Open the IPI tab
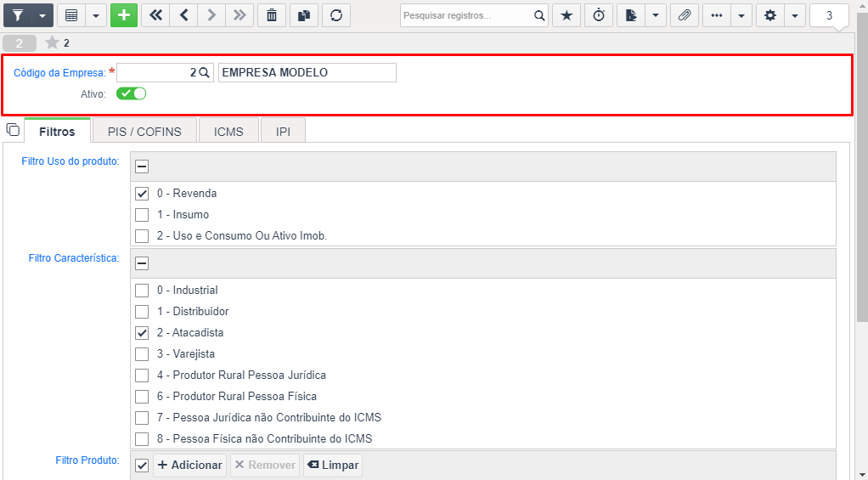 283,132
